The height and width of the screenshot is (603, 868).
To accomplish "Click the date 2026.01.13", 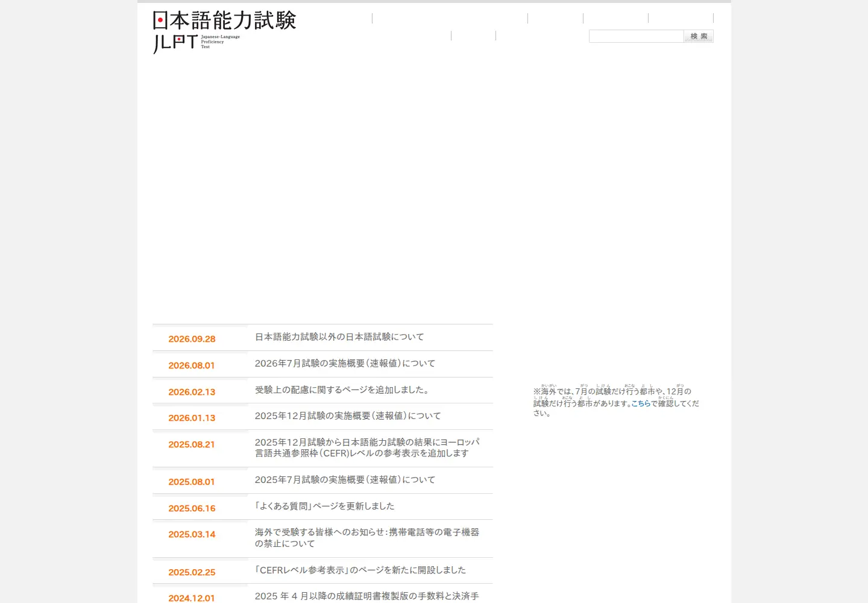I will pyautogui.click(x=192, y=418).
